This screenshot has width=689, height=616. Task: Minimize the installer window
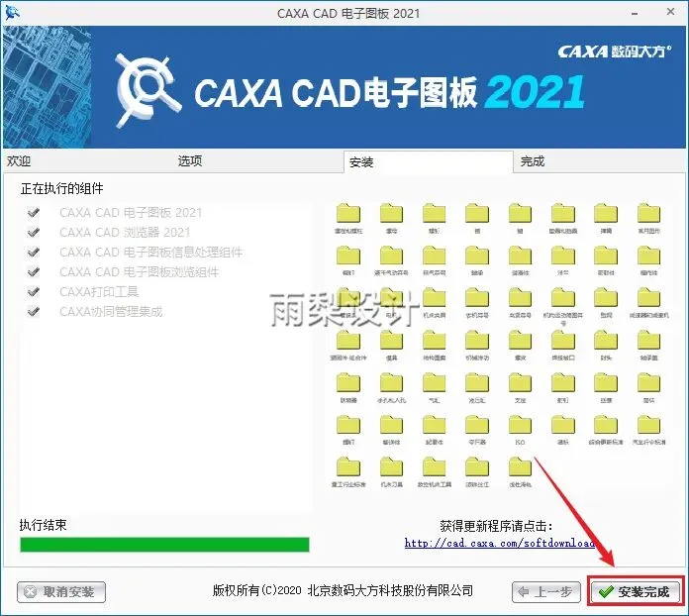point(635,13)
